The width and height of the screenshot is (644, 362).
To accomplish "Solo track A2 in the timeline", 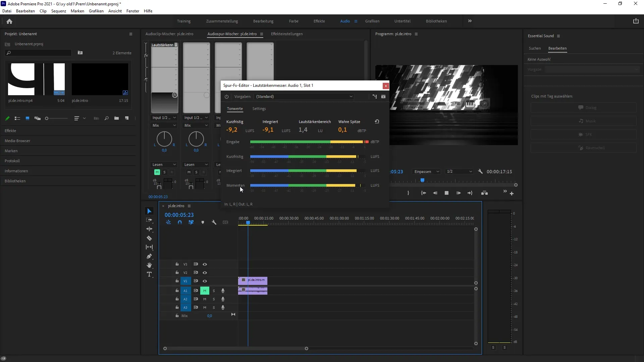I will pyautogui.click(x=214, y=299).
